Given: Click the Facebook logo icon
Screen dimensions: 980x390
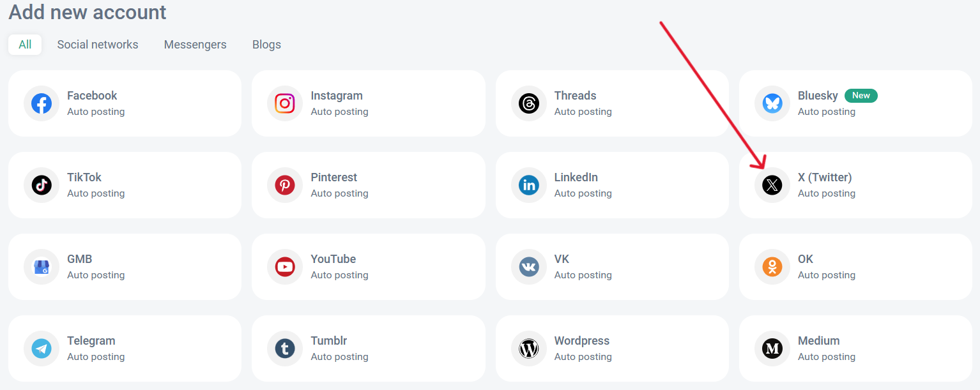Looking at the screenshot, I should click(x=42, y=103).
